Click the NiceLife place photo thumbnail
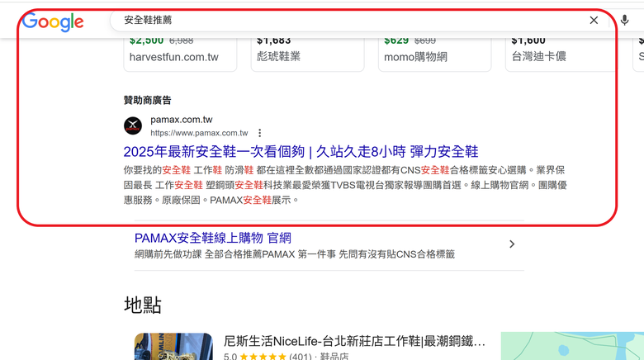Screen dimensions: 644x360 (173, 347)
